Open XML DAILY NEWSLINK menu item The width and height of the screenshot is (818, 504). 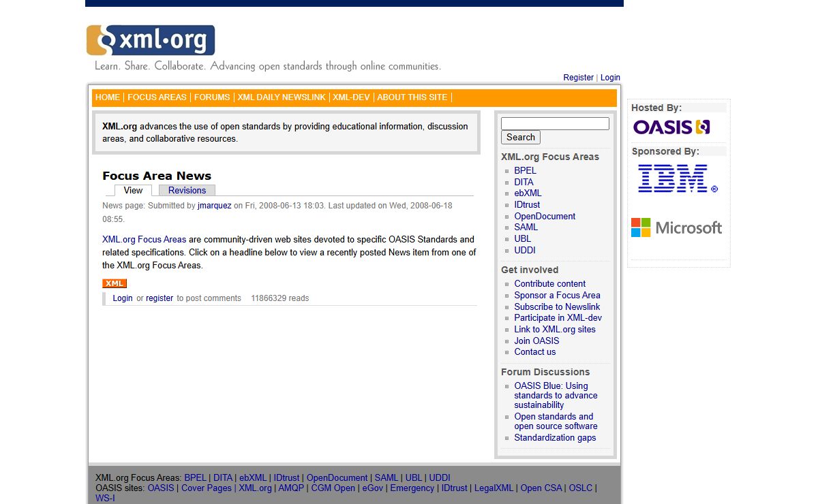(x=282, y=97)
